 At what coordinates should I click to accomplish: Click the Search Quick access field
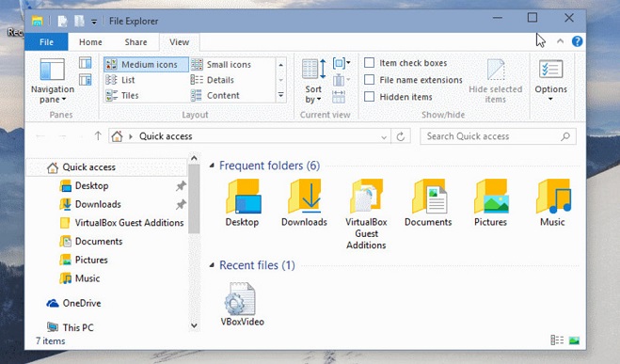tap(498, 136)
